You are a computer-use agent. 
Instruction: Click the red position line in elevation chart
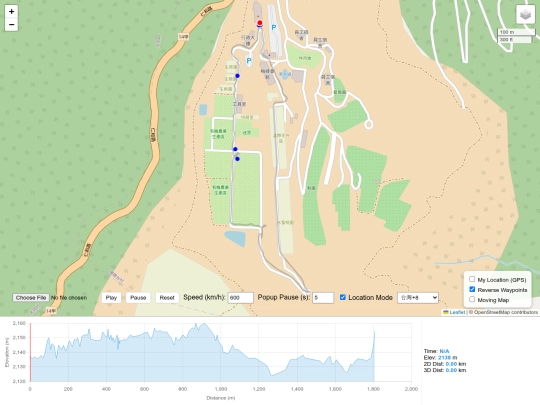(x=31, y=352)
